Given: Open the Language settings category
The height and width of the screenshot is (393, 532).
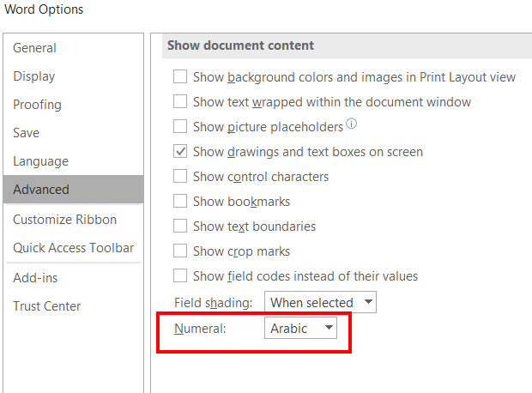Looking at the screenshot, I should [x=41, y=161].
